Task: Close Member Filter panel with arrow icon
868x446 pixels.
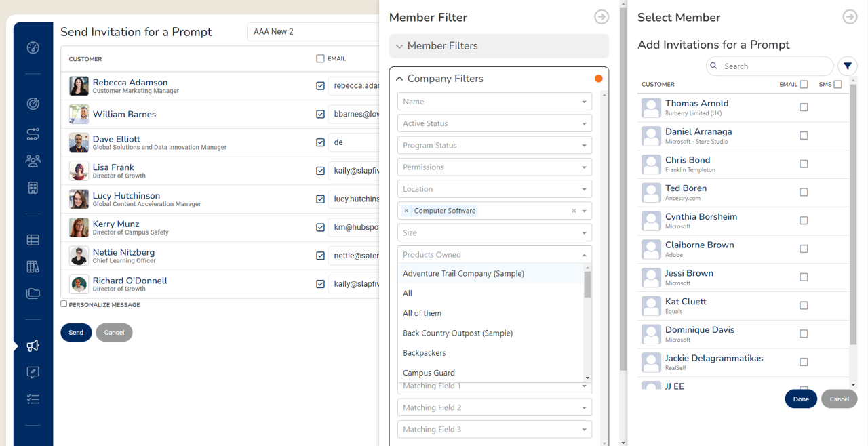Action: 601,18
